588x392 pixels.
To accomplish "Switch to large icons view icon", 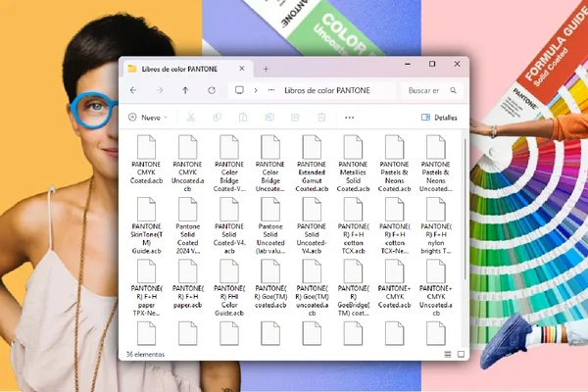I will pos(461,354).
